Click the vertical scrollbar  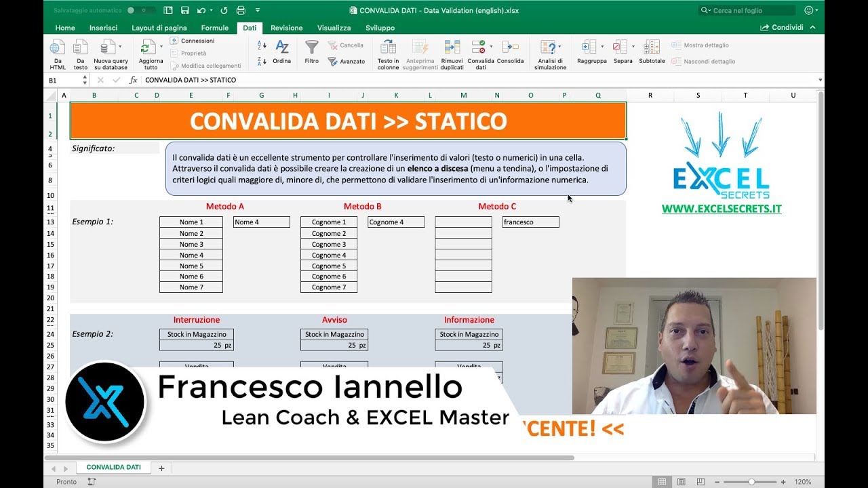tap(821, 211)
